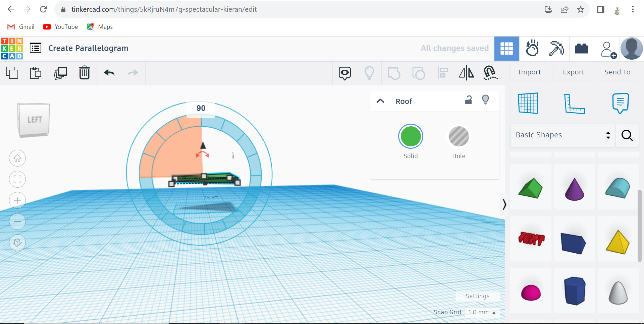Edit the Create Parallelogram design name
This screenshot has height=324, width=644.
pos(88,48)
